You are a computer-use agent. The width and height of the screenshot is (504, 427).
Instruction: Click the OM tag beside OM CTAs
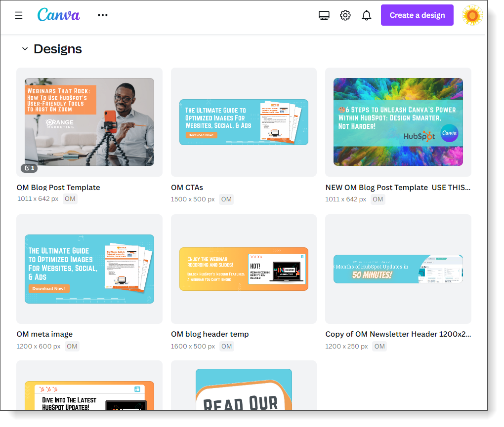226,199
